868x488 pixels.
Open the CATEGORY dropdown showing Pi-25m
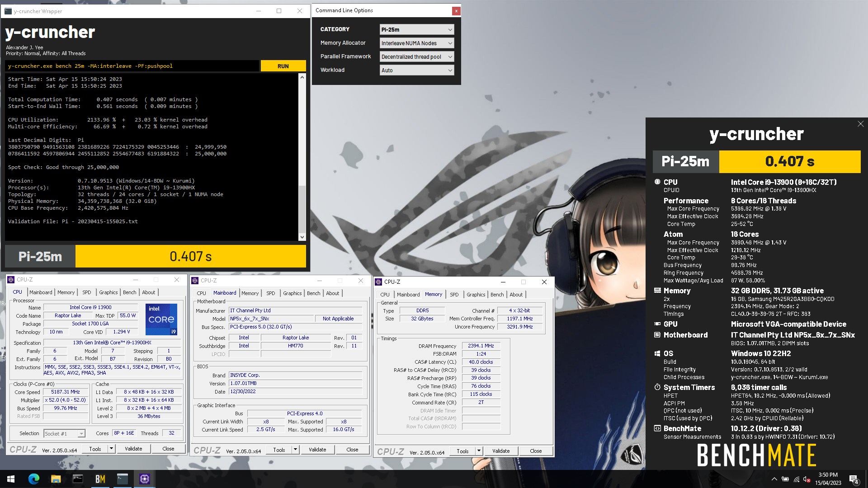[416, 30]
